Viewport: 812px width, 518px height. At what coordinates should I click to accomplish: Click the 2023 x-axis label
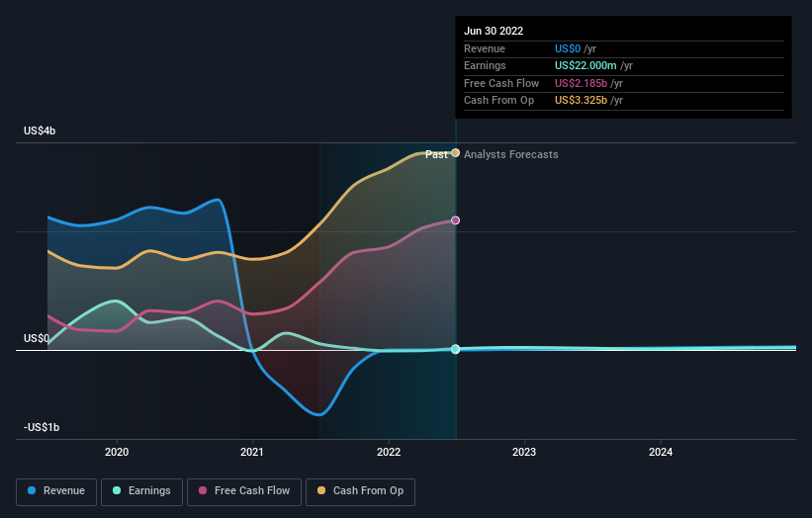pos(524,452)
